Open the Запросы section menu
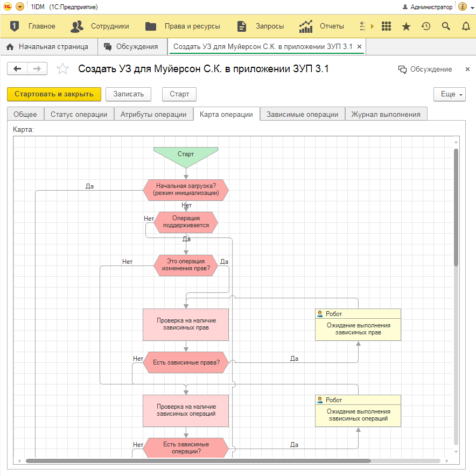This screenshot has height=476, width=476. 261,26
